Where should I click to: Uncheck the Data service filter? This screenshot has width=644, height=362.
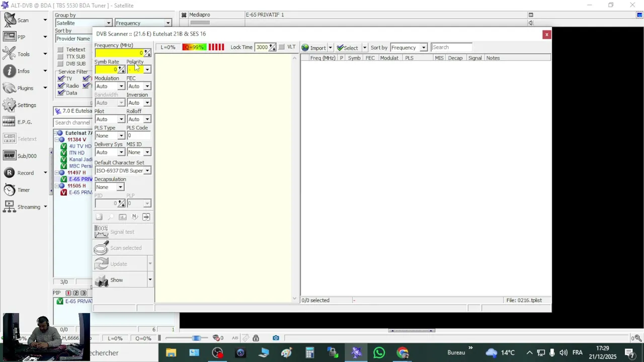[x=61, y=93]
